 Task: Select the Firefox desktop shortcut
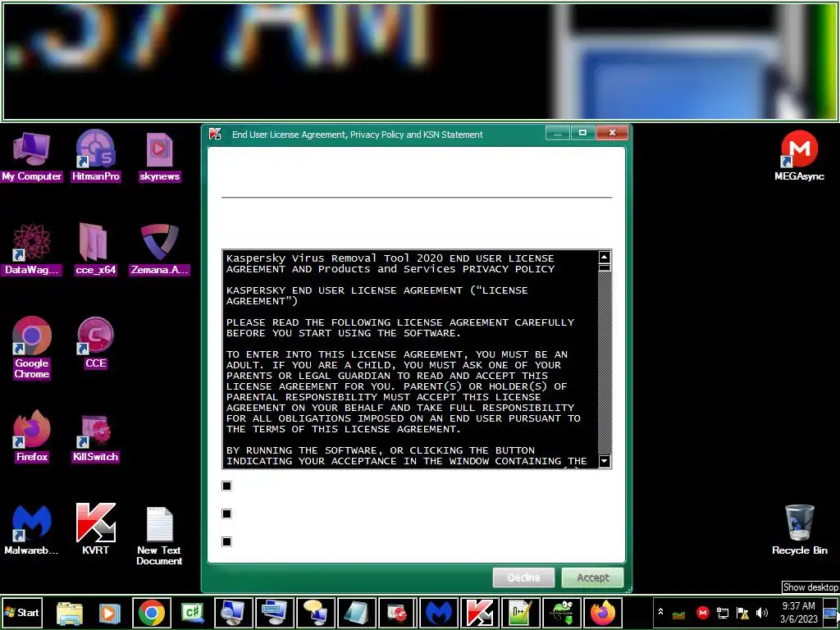[x=31, y=436]
